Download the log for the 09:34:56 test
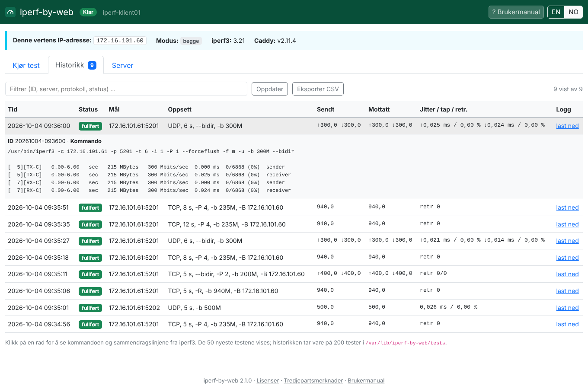 tap(567, 324)
